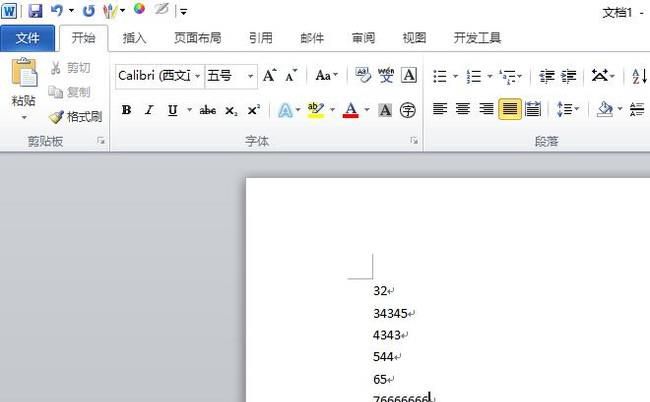Click the Decrease Indent icon
The image size is (650, 402).
point(546,76)
